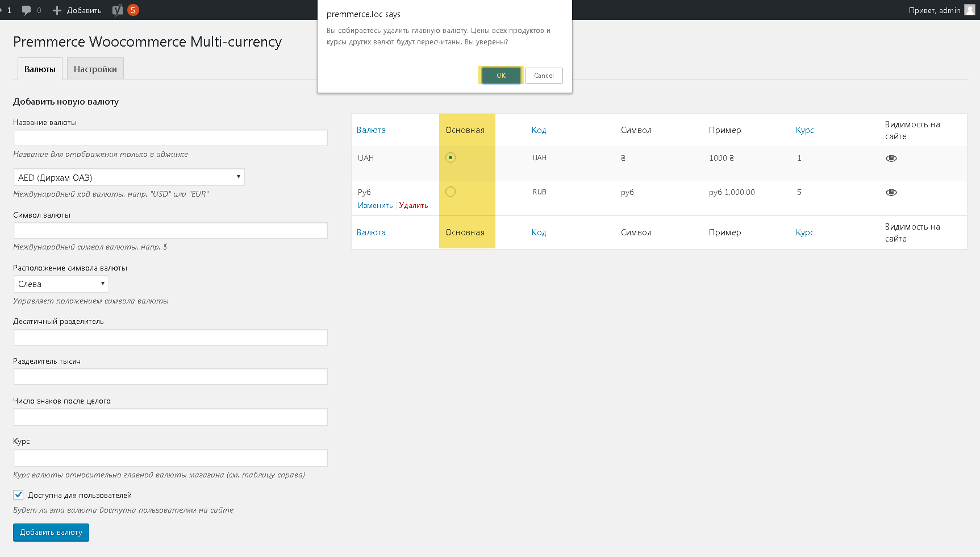Image resolution: width=980 pixels, height=557 pixels.
Task: Select UAH as main currency radio
Action: point(451,157)
